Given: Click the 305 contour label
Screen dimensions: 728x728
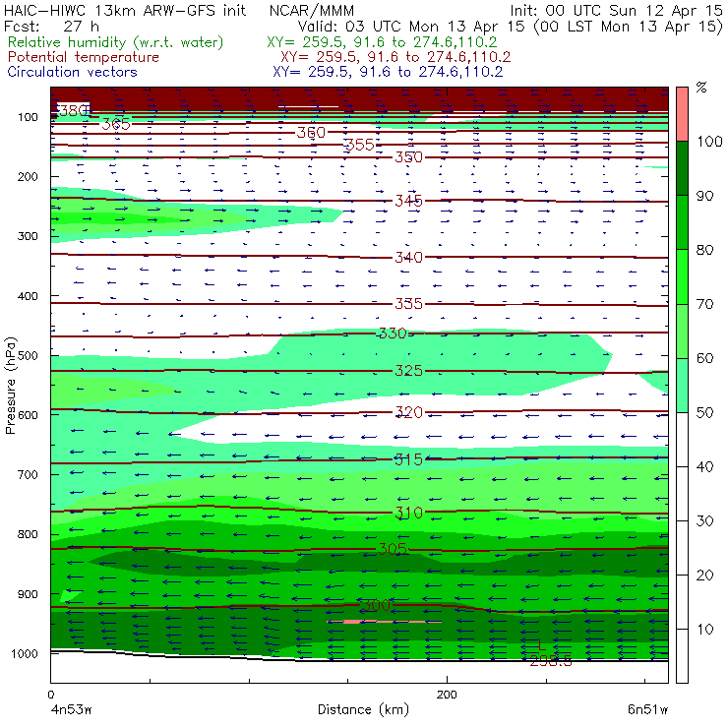Looking at the screenshot, I should (x=393, y=549).
